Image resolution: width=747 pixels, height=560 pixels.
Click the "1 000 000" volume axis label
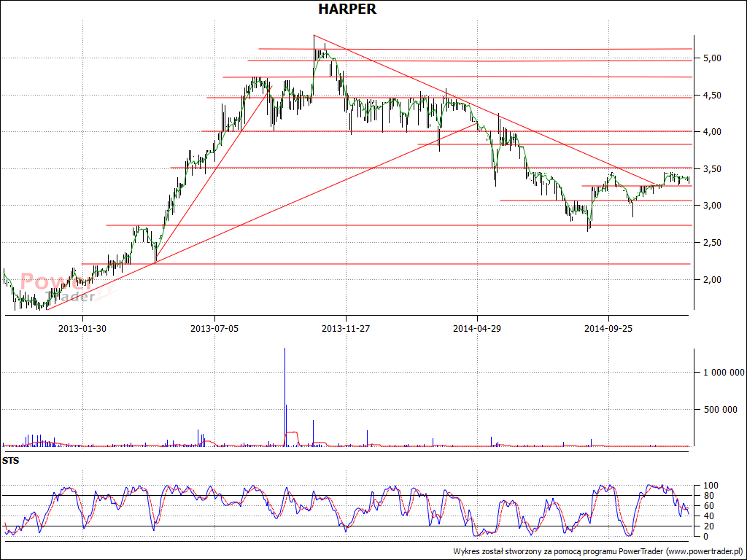(723, 373)
